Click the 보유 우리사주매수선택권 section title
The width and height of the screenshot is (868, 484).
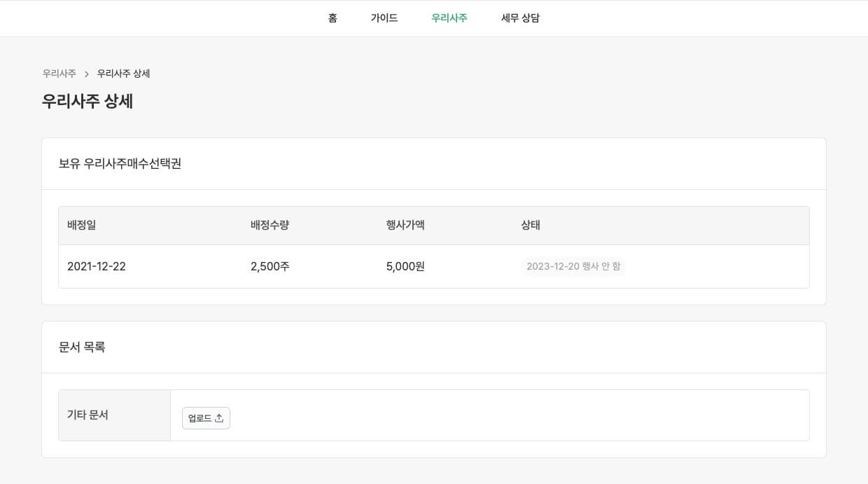120,163
